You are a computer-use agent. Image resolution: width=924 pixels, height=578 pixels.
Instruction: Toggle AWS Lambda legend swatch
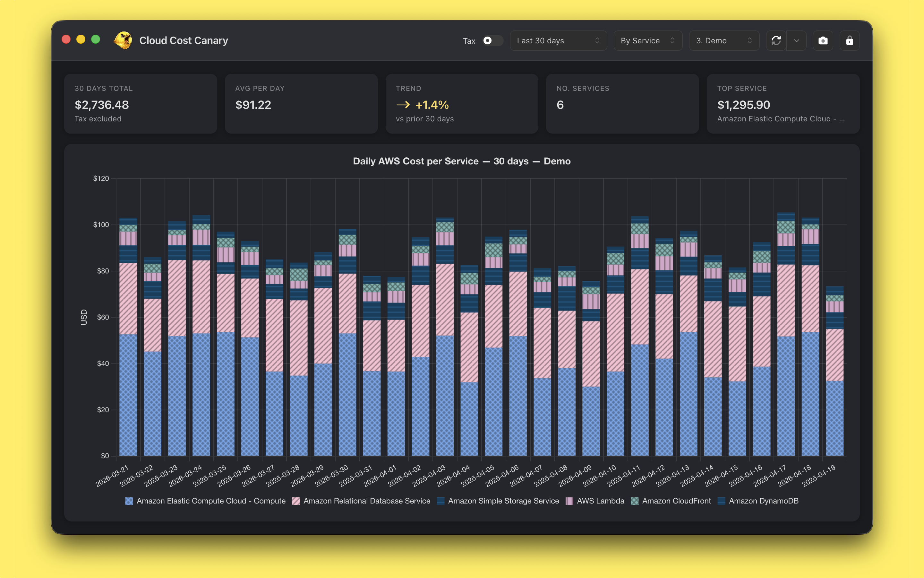[569, 501]
